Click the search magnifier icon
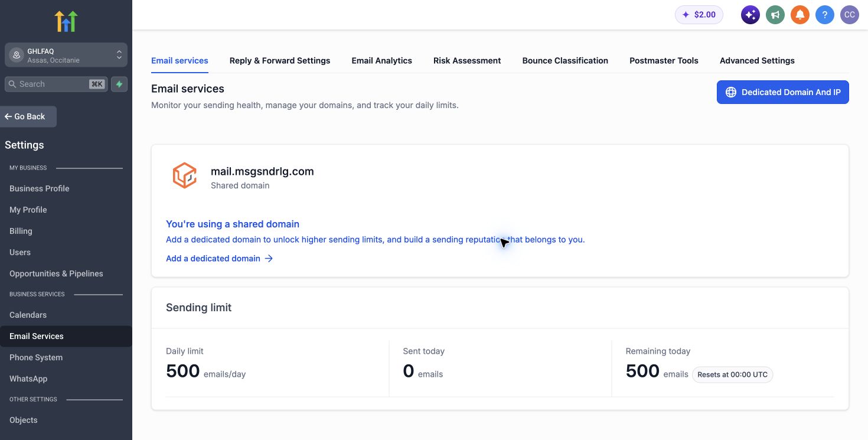The image size is (868, 440). [x=12, y=84]
